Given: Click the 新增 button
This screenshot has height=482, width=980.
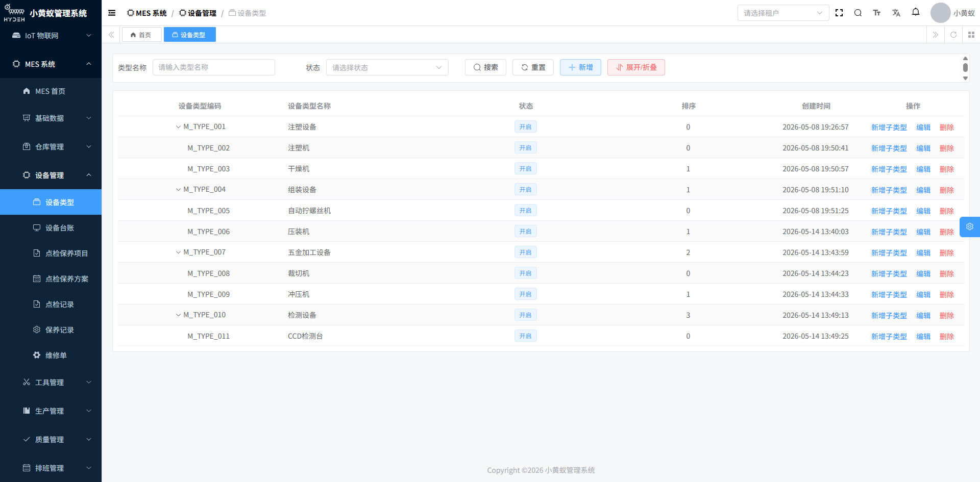Looking at the screenshot, I should (580, 67).
